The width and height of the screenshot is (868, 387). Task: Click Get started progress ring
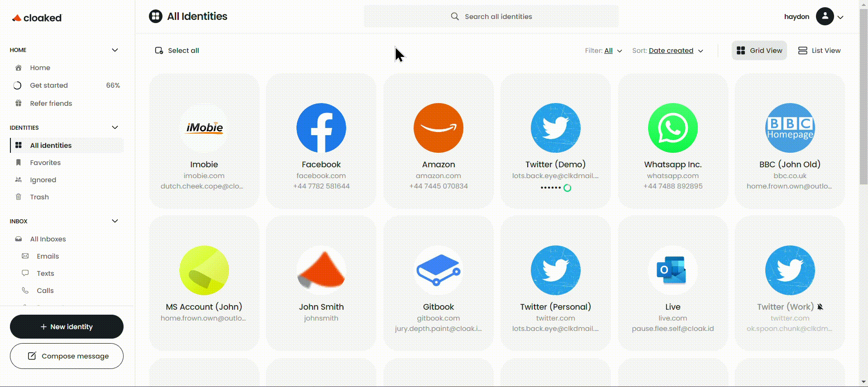click(x=18, y=85)
